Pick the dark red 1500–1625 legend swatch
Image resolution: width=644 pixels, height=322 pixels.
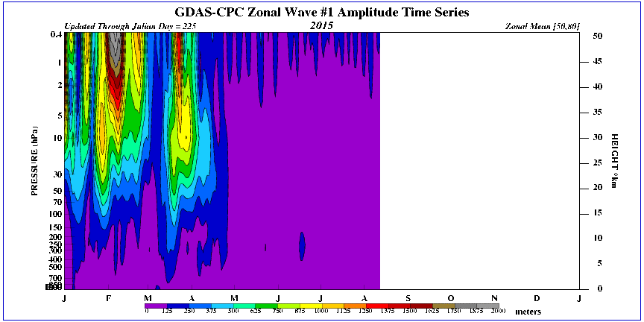point(422,306)
